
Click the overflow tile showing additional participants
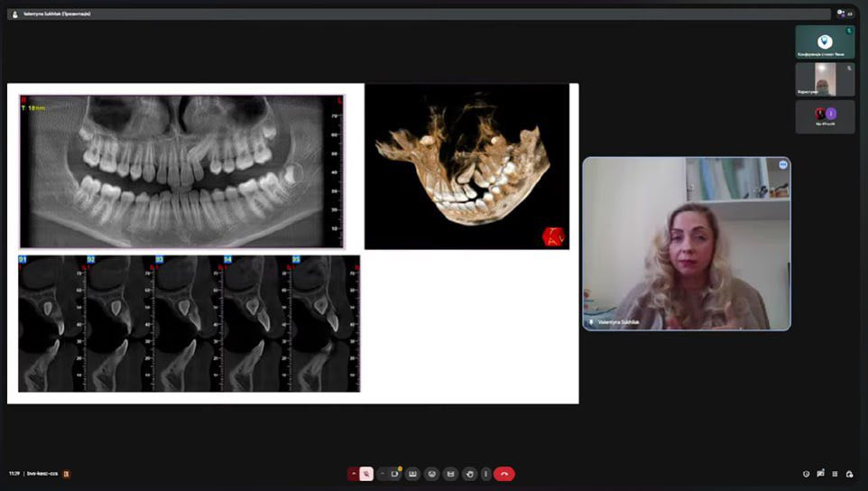pyautogui.click(x=825, y=116)
